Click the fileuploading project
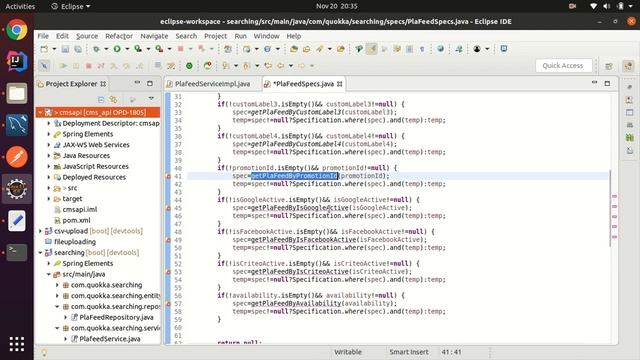 point(75,242)
